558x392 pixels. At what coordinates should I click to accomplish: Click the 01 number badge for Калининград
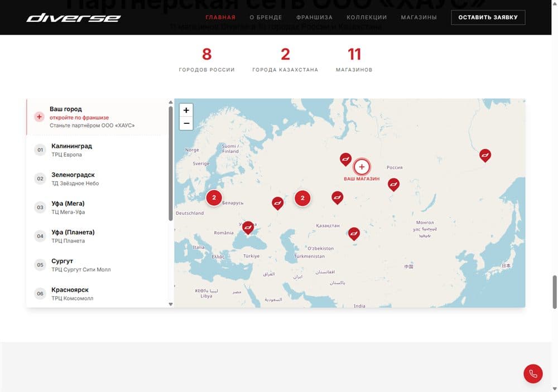tap(40, 150)
